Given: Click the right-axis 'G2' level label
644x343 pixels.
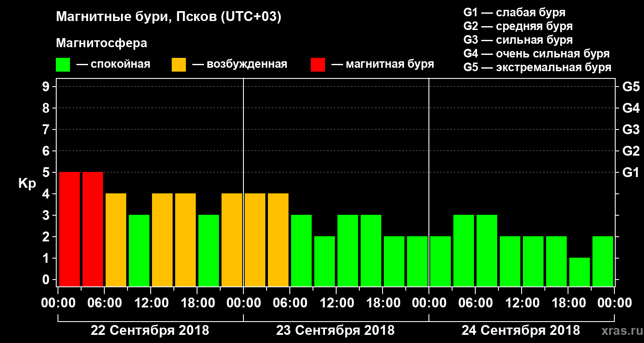Looking at the screenshot, I should (631, 151).
